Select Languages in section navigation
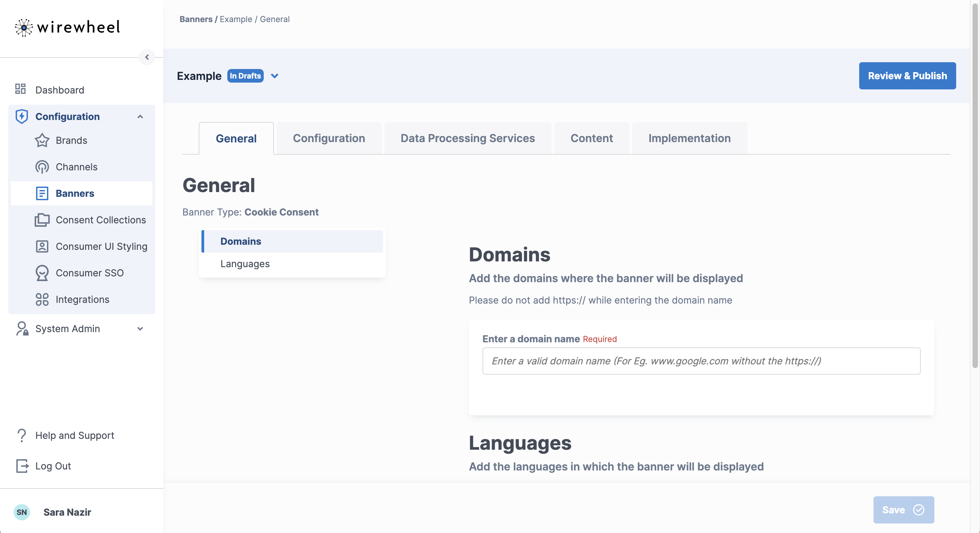 [x=245, y=263]
